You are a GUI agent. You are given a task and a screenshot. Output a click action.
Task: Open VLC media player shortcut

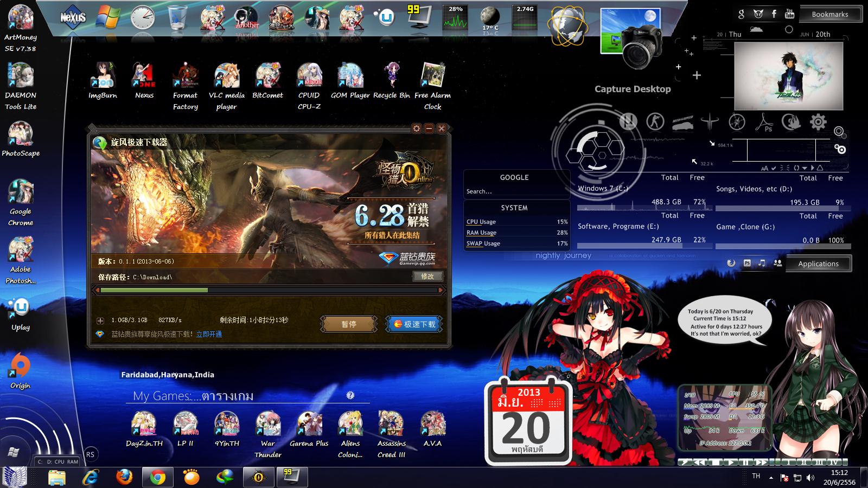(227, 87)
